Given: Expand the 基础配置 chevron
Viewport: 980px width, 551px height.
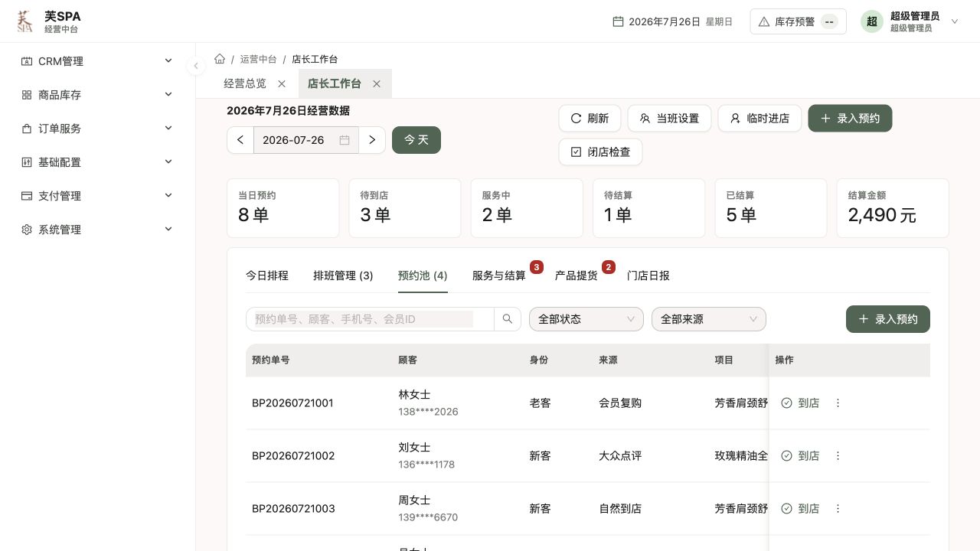Looking at the screenshot, I should pos(168,162).
